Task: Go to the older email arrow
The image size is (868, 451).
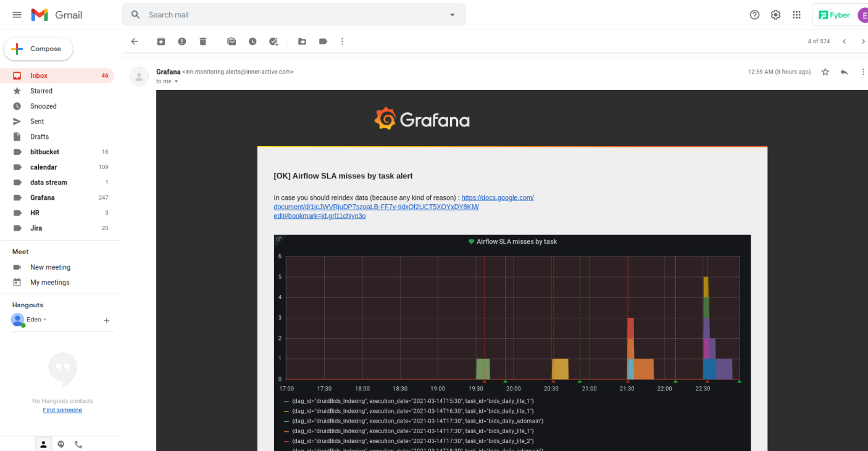Action: pyautogui.click(x=863, y=41)
